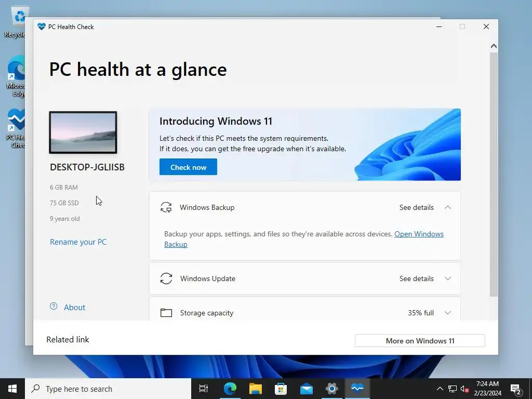Click the 9 years old text
Screen dimensions: 532x399
65,219
